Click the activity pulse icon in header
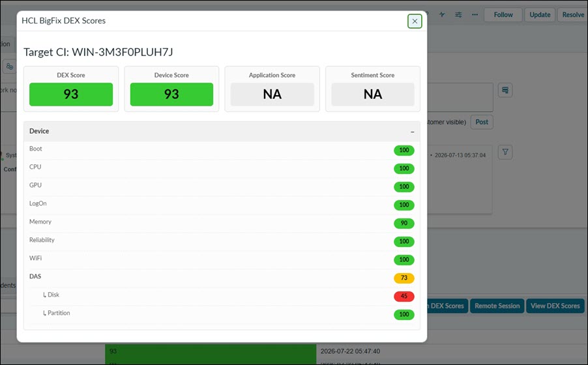Viewport: 588px width, 365px height. point(442,14)
